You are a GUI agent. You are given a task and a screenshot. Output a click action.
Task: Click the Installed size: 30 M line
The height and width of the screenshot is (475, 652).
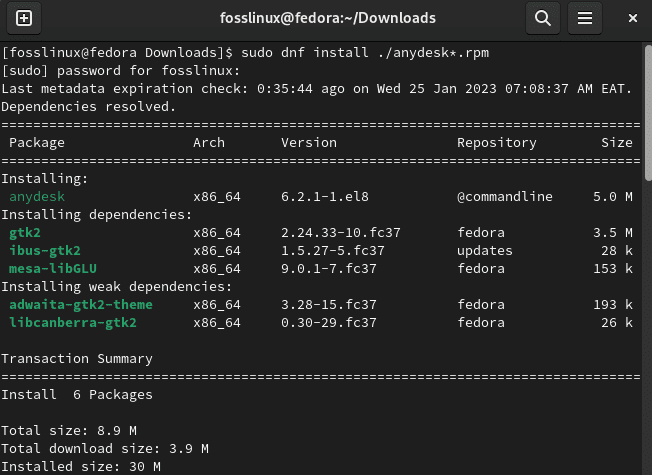point(81,467)
